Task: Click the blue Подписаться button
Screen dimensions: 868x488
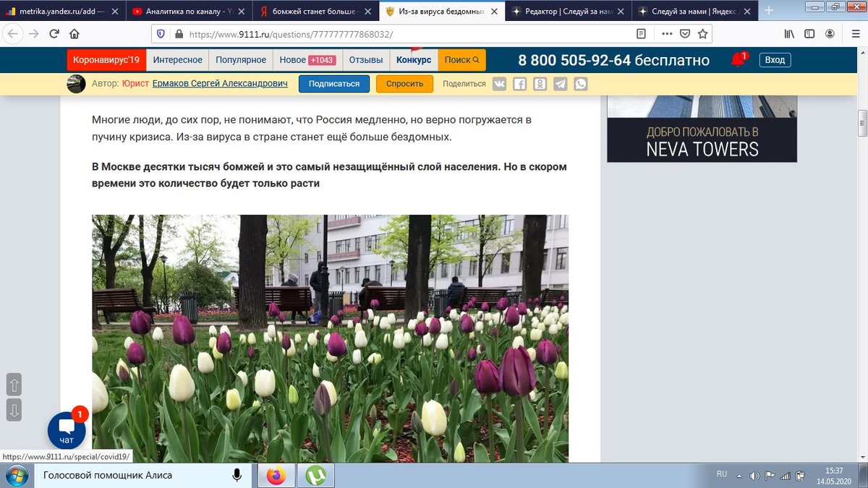Action: 334,84
